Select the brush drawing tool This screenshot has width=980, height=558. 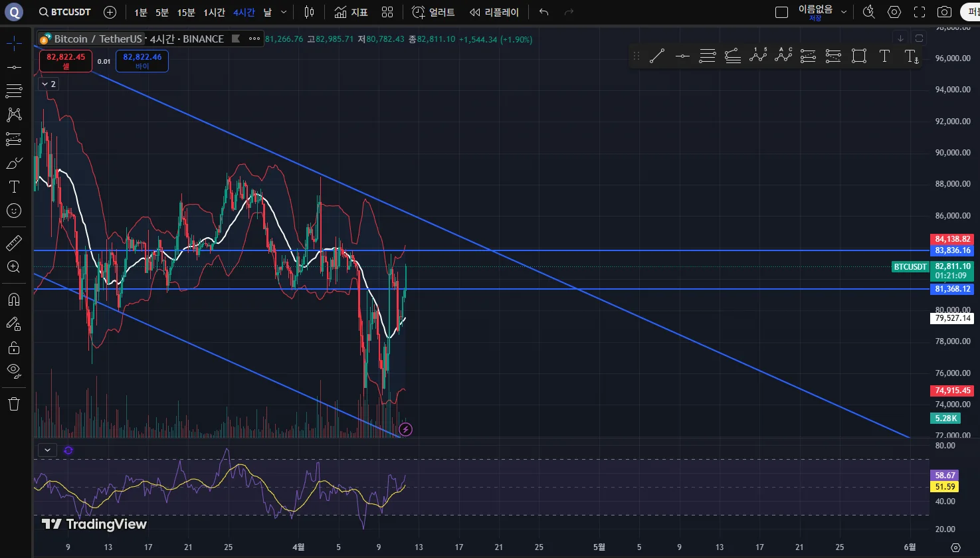click(14, 163)
